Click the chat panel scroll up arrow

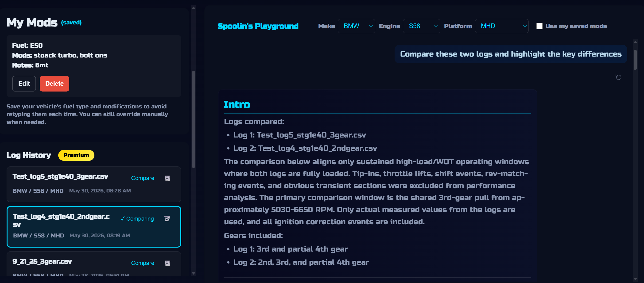point(635,42)
